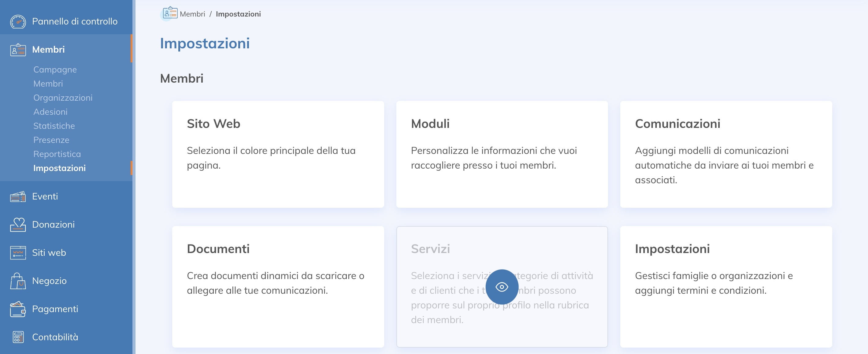Go to Organizzazioni in the sidebar
This screenshot has height=354, width=868.
pos(63,98)
